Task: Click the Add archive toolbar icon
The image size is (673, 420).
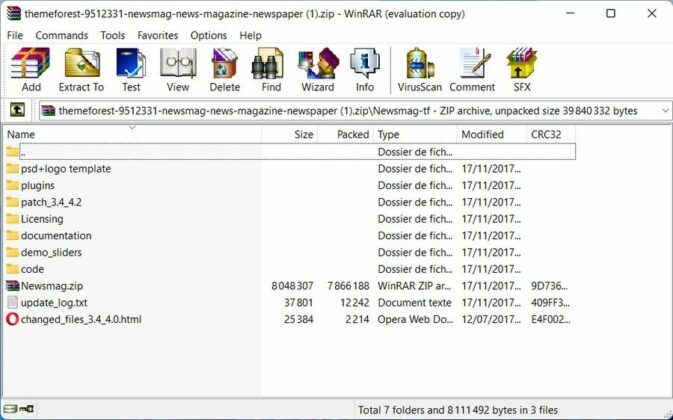Action: (x=31, y=70)
